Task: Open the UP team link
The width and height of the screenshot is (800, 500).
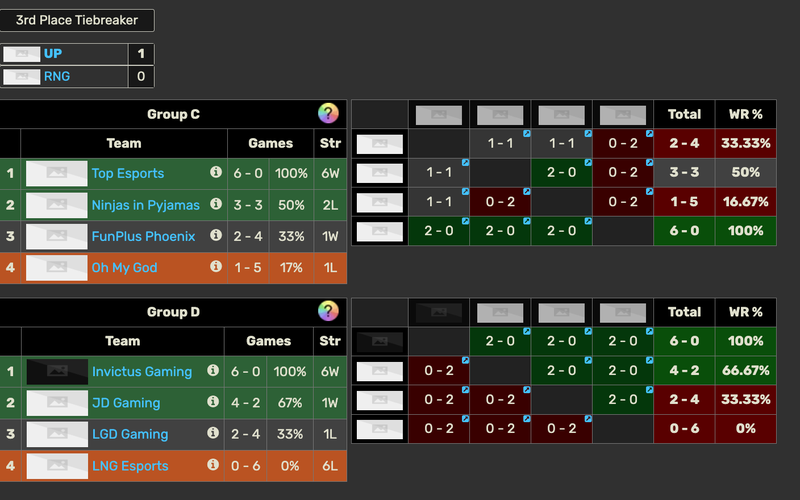Action: point(53,54)
